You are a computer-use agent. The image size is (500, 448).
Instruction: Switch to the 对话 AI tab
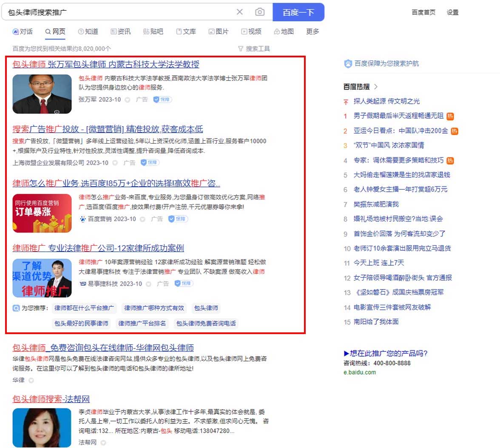pyautogui.click(x=22, y=31)
